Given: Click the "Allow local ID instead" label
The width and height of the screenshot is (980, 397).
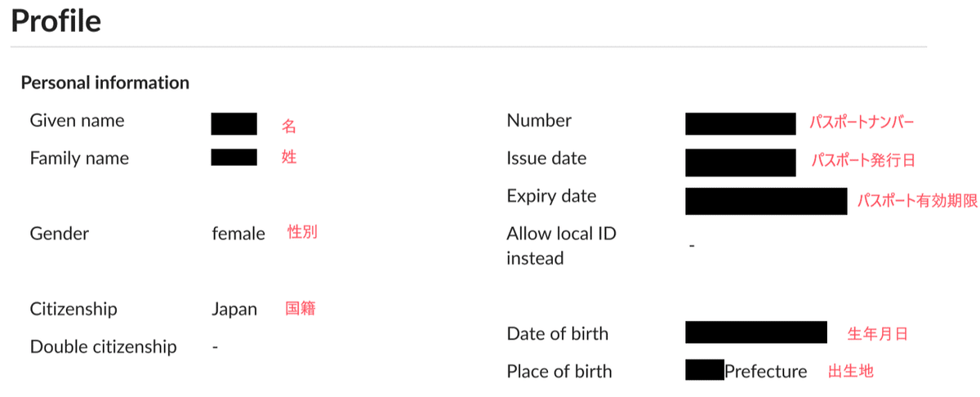Looking at the screenshot, I should click(561, 246).
